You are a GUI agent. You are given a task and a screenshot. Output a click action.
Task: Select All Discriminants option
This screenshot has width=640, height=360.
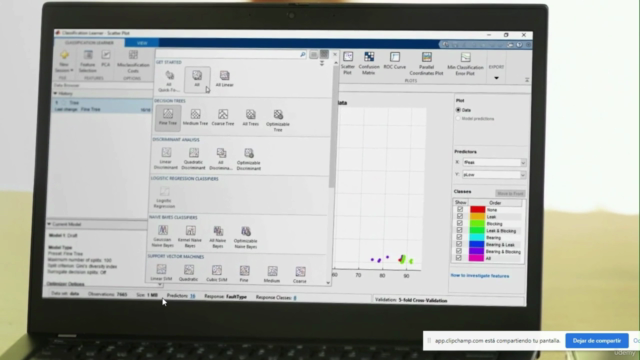coord(221,159)
